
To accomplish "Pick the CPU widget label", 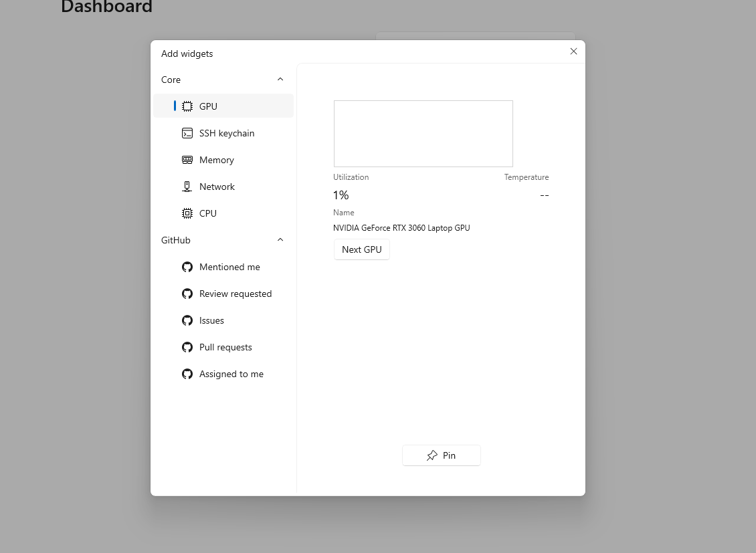I will (x=208, y=213).
